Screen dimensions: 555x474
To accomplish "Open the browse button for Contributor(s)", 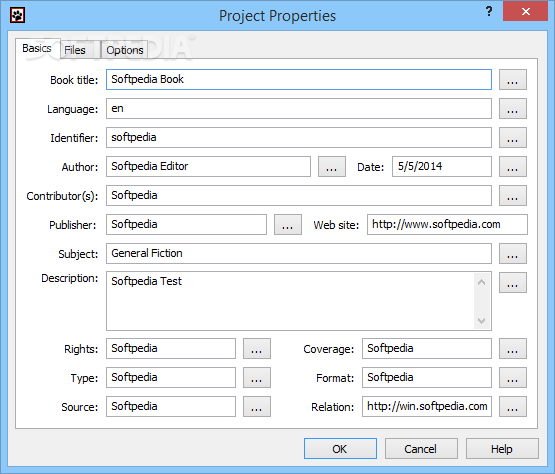I will tap(513, 196).
